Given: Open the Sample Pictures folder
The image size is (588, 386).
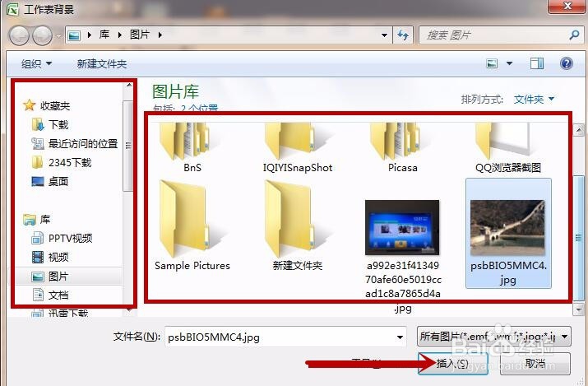Looking at the screenshot, I should pos(192,226).
